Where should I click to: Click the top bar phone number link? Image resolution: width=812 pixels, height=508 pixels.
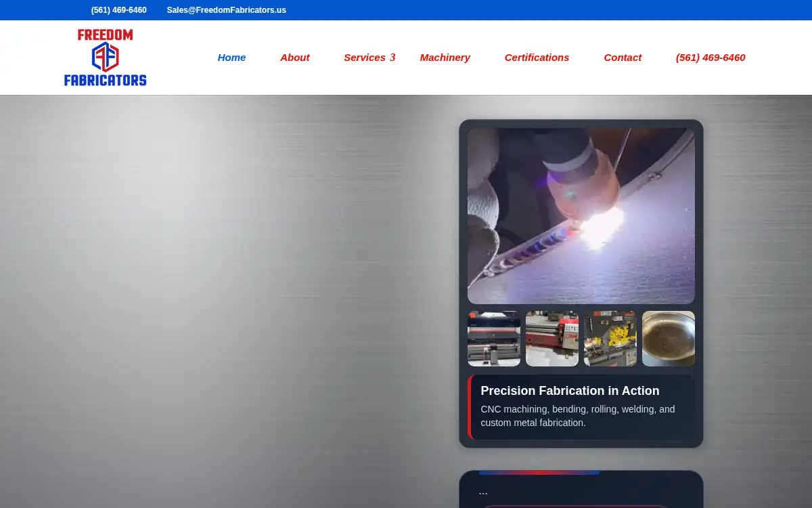[119, 10]
